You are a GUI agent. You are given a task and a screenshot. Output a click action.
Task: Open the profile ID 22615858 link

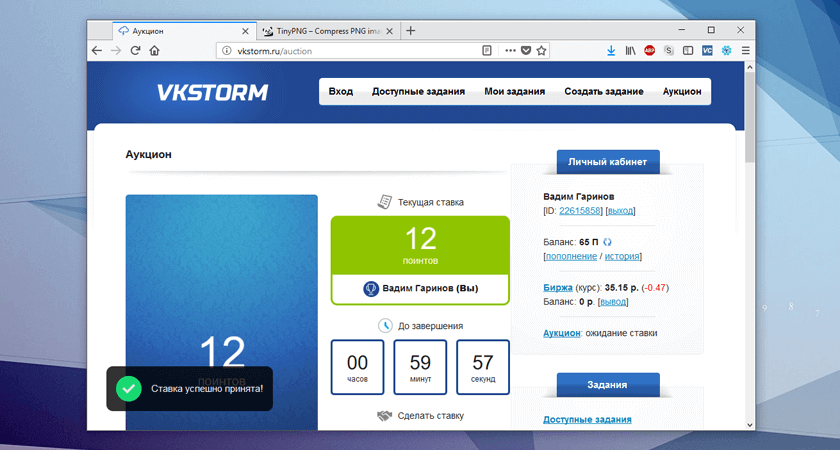pos(580,211)
